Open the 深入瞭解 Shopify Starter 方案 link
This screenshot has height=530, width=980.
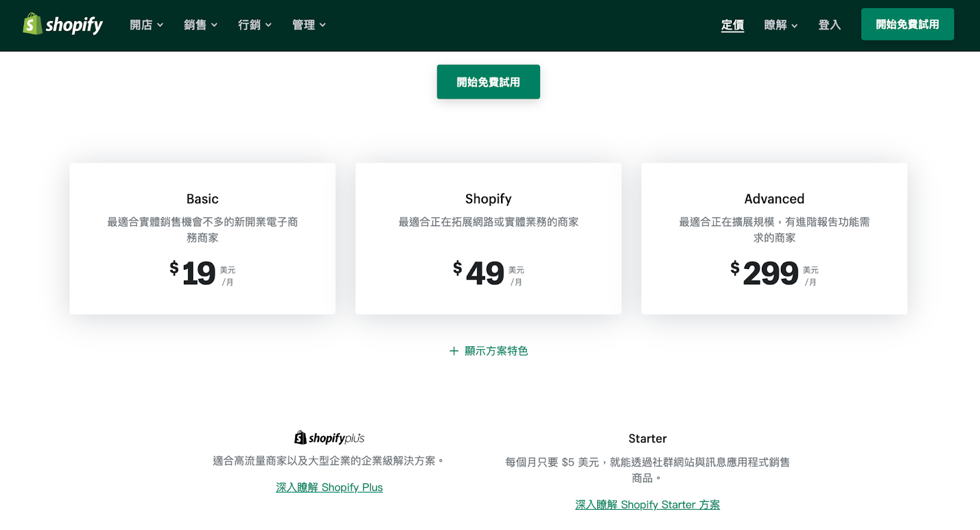(x=647, y=505)
